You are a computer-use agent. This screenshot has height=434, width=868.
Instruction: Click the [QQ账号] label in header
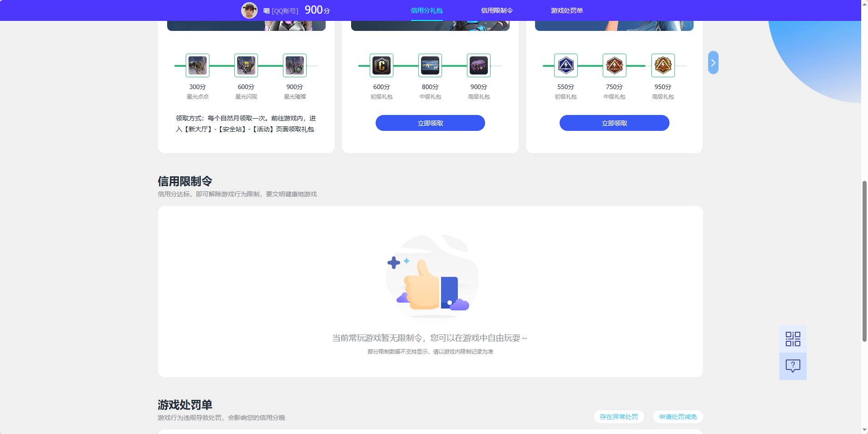(x=285, y=11)
